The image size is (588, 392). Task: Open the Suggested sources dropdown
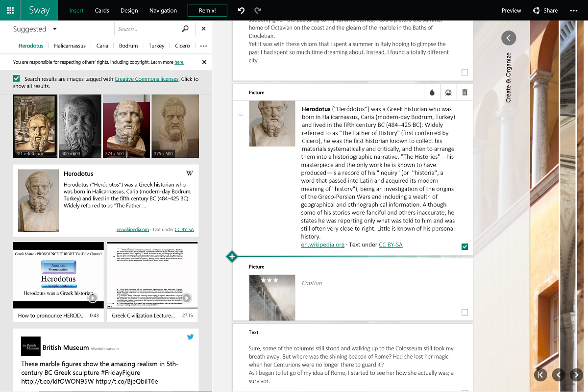pos(53,29)
